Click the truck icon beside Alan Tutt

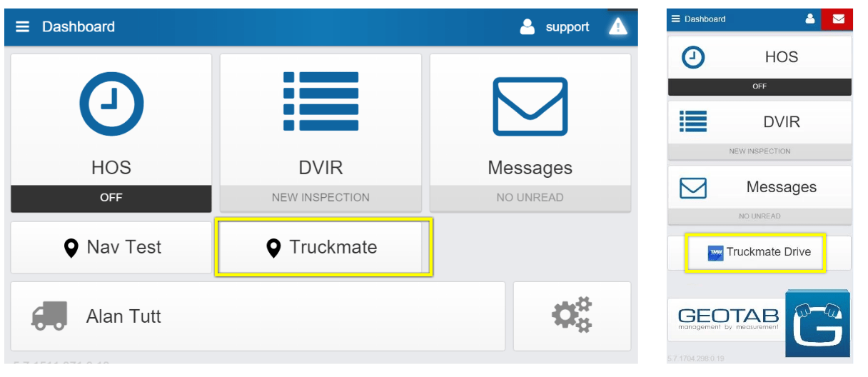[49, 316]
